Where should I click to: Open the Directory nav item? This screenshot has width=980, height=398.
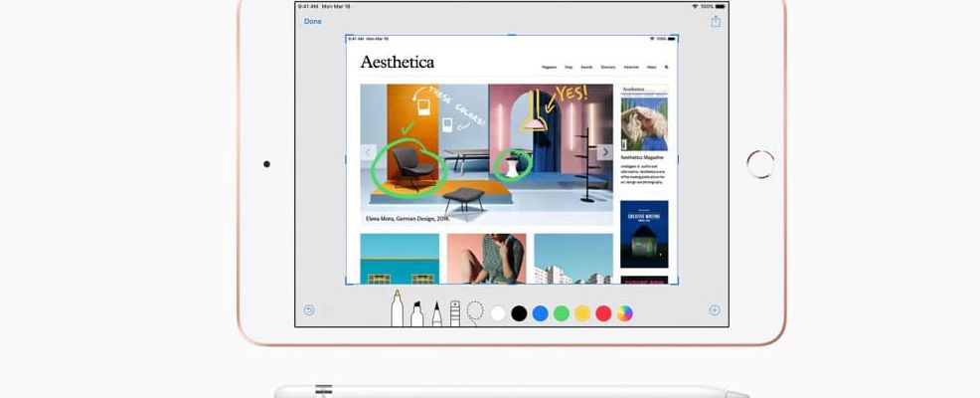point(608,67)
